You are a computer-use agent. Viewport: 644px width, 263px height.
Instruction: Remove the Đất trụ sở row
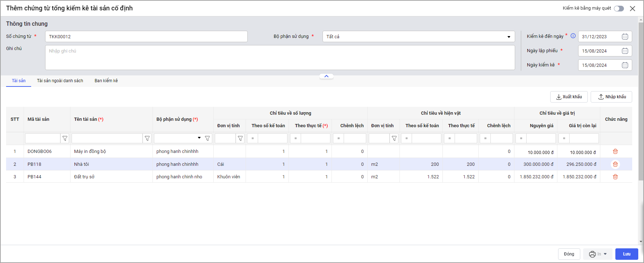pyautogui.click(x=615, y=177)
